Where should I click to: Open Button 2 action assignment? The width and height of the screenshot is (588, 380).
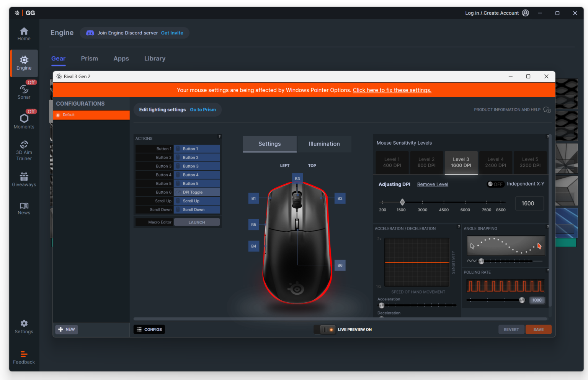197,158
